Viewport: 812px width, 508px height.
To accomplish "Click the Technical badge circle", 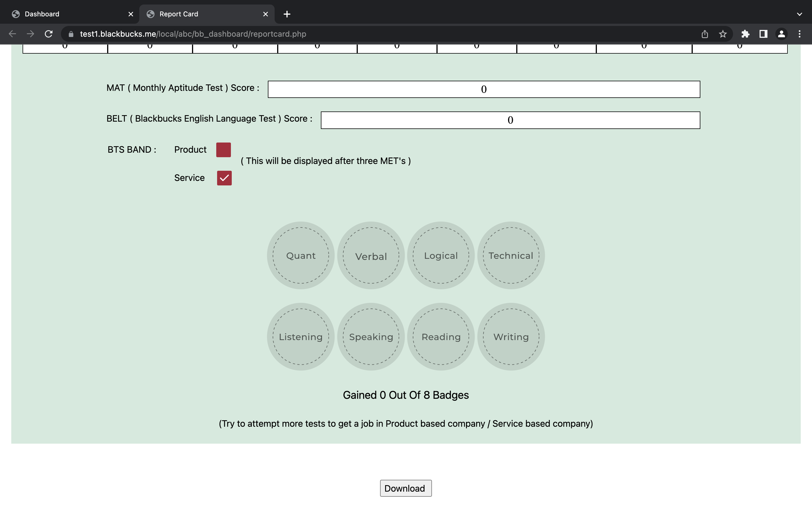I will 511,255.
